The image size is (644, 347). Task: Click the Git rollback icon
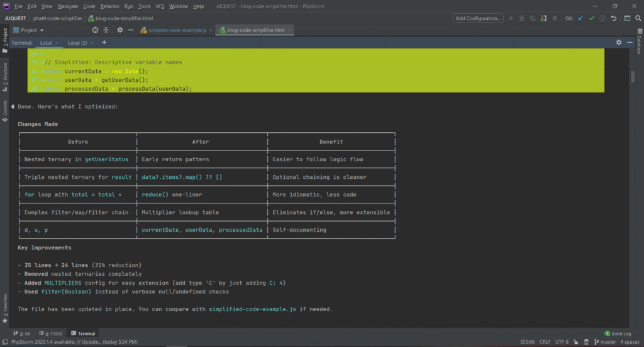(614, 18)
